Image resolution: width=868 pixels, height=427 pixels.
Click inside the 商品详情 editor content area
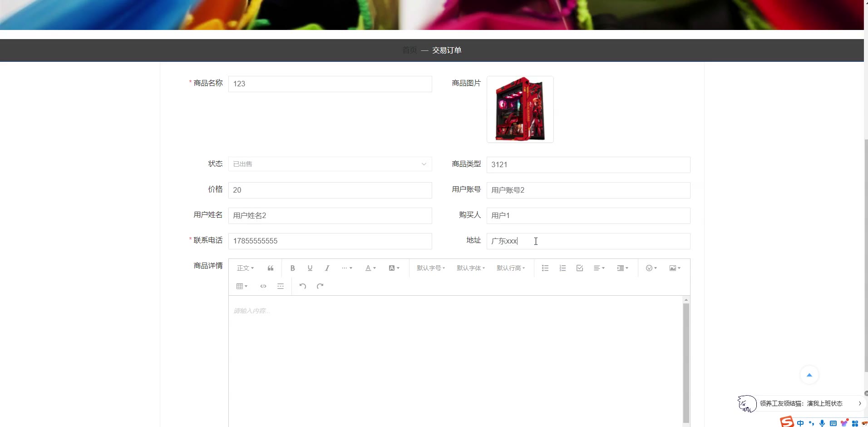click(455, 361)
